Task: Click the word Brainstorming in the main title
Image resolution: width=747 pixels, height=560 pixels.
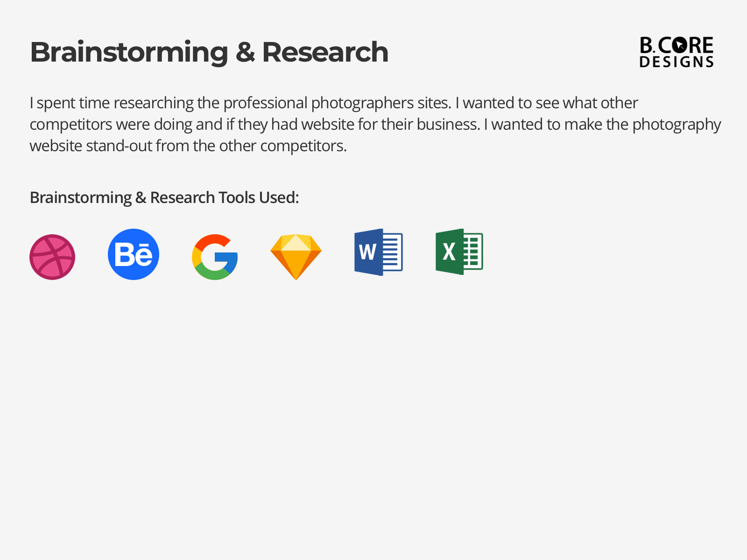Action: point(129,52)
